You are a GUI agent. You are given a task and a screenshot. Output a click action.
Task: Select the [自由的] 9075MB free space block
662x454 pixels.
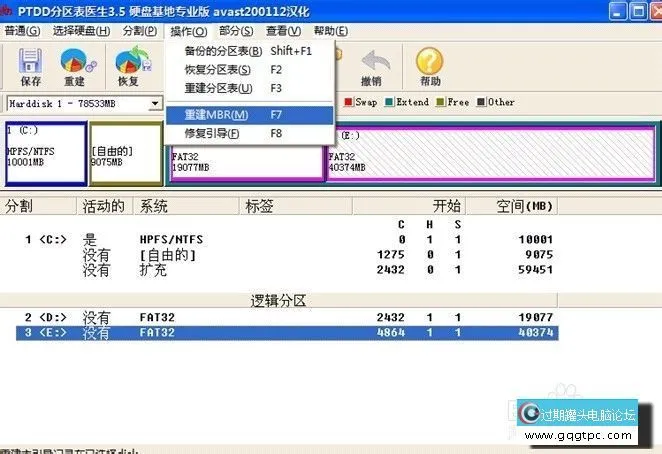click(126, 153)
